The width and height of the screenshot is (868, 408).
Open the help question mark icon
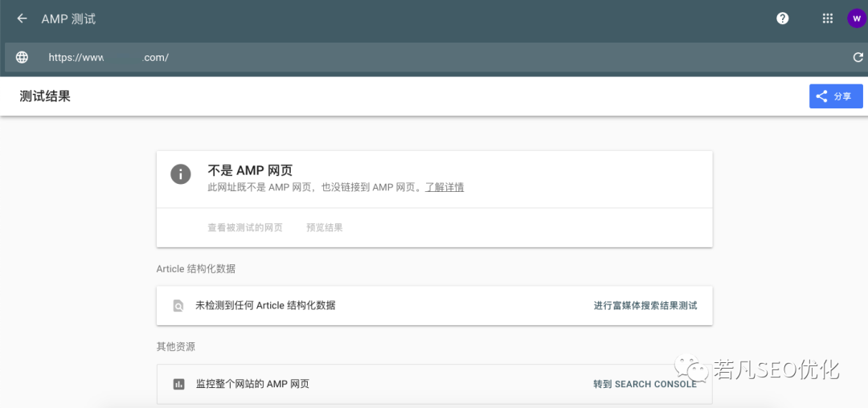782,18
